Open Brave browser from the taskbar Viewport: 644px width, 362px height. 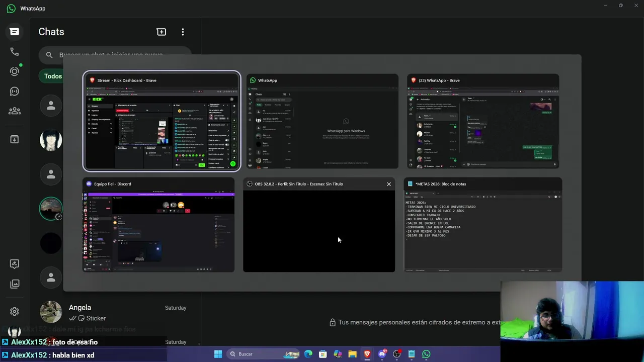point(367,354)
